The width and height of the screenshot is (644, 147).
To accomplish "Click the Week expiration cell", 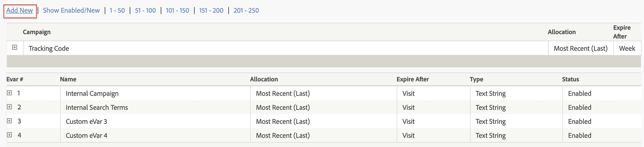I will pos(627,48).
